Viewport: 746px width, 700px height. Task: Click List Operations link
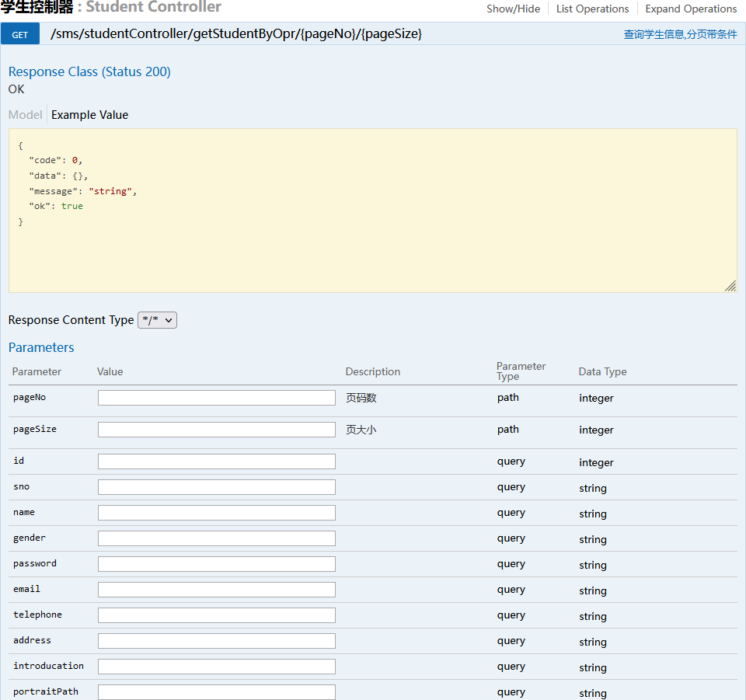[x=592, y=9]
